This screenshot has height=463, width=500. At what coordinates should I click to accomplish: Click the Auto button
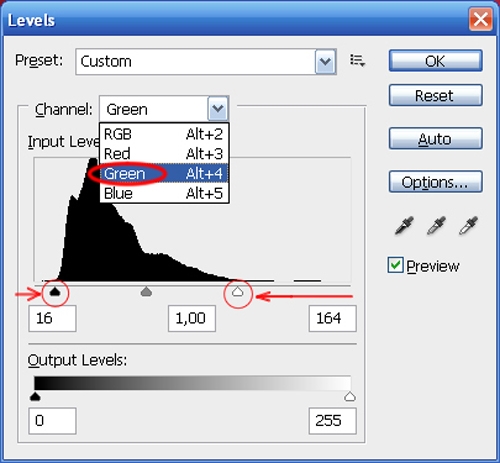click(x=435, y=139)
